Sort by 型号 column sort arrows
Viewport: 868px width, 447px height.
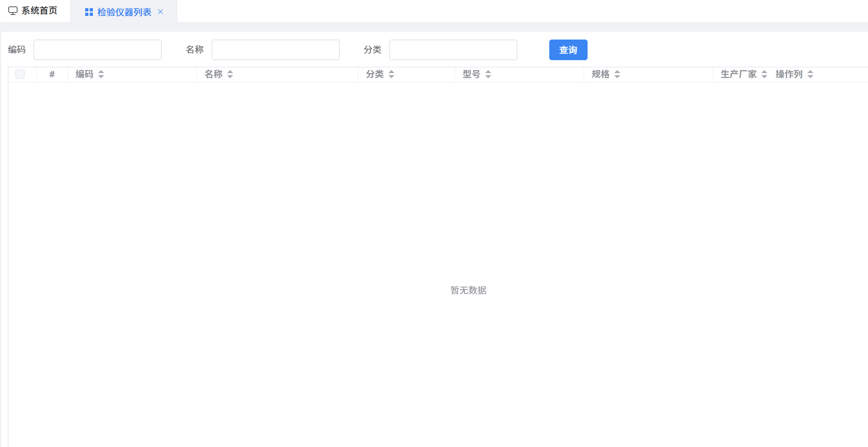[x=488, y=74]
